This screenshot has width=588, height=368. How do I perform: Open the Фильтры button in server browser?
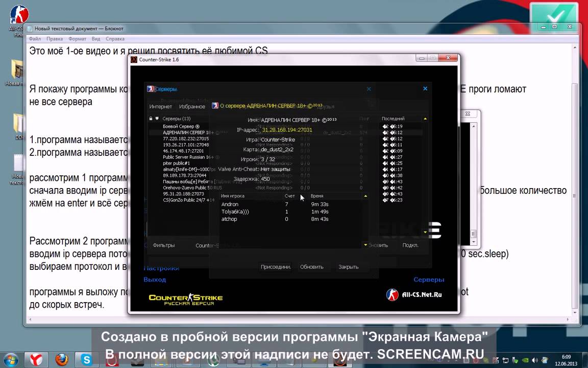163,245
